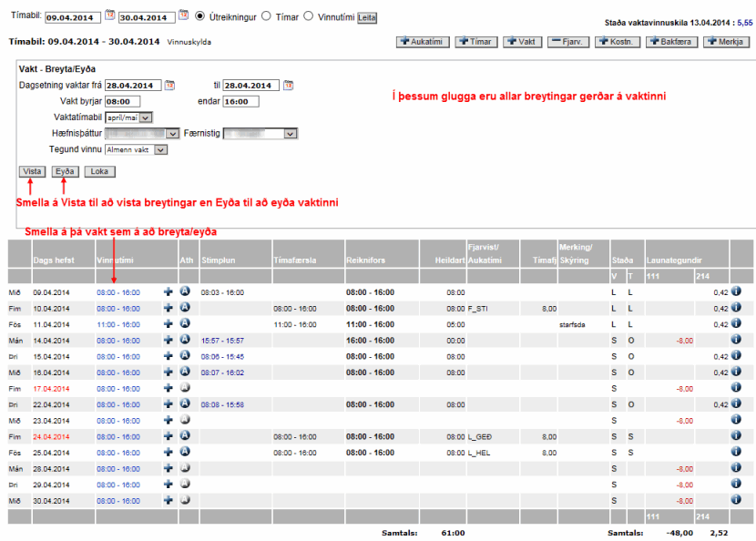Open shift 08:00 - 16:00 on 28.04.2014
This screenshot has height=541, width=756.
point(118,469)
